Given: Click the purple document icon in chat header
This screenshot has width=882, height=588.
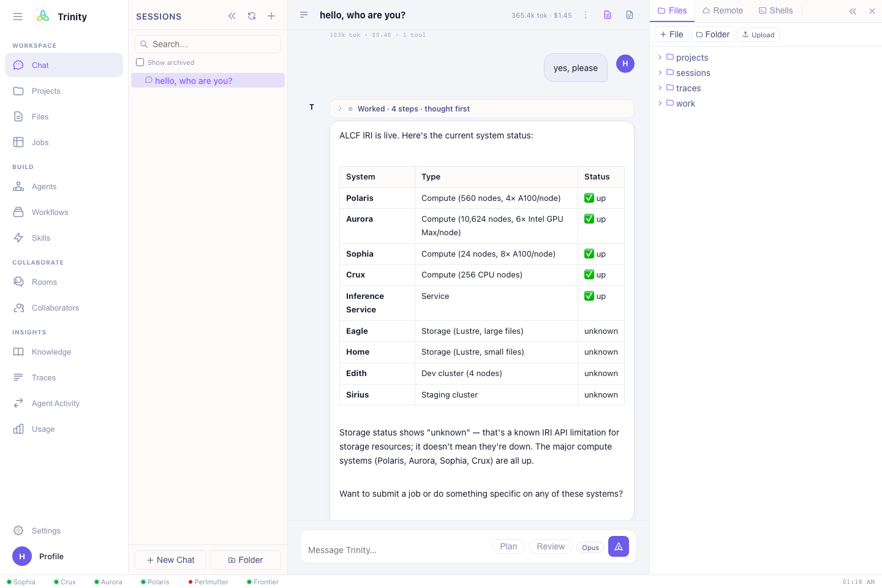Looking at the screenshot, I should point(608,15).
